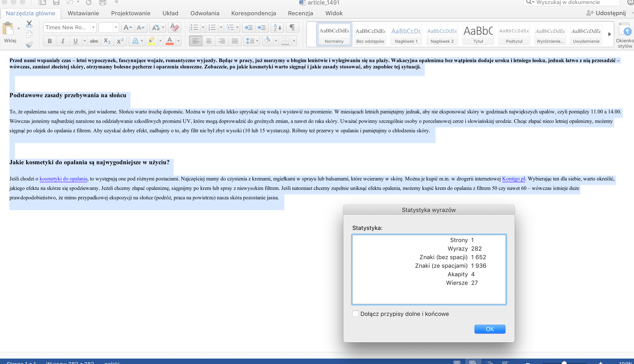Check 'Dołącz przypisy dolne i końcowe' checkbox
Screen dimensions: 634x364
point(355,314)
